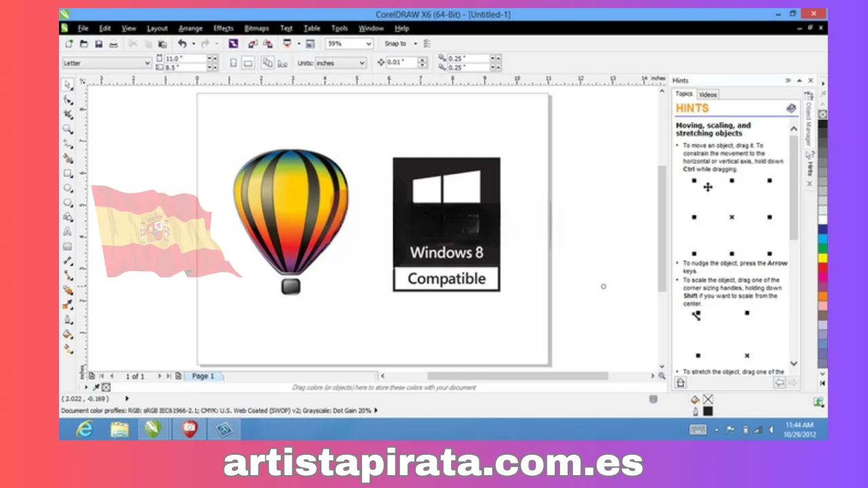Select the Table tool
The height and width of the screenshot is (488, 868).
68,247
